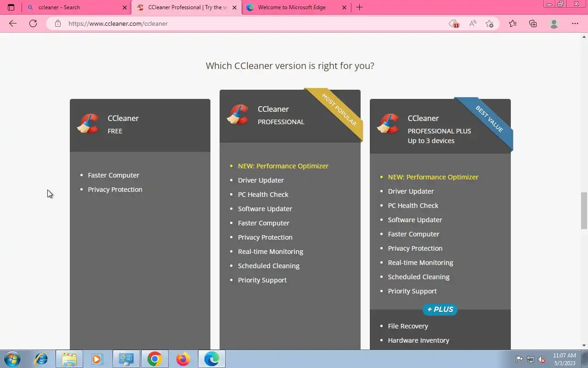
Task: Click 'Priority Support' in Professional Plus card
Action: pyautogui.click(x=413, y=291)
